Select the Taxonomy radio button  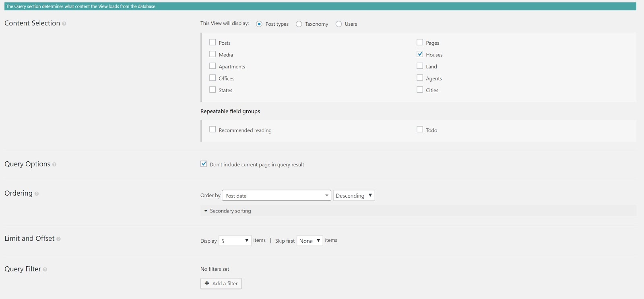point(299,24)
